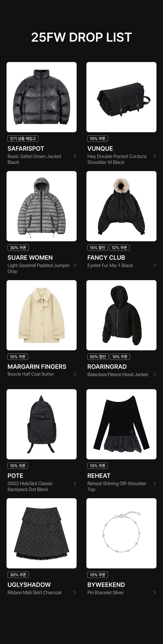Click the arrow beside Eyelet Fur Ma-1 Black
Screen dimensions: 163x644
[x=155, y=265]
